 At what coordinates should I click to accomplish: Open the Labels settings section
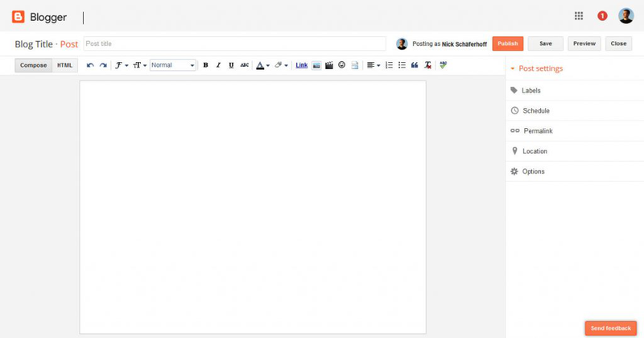531,91
